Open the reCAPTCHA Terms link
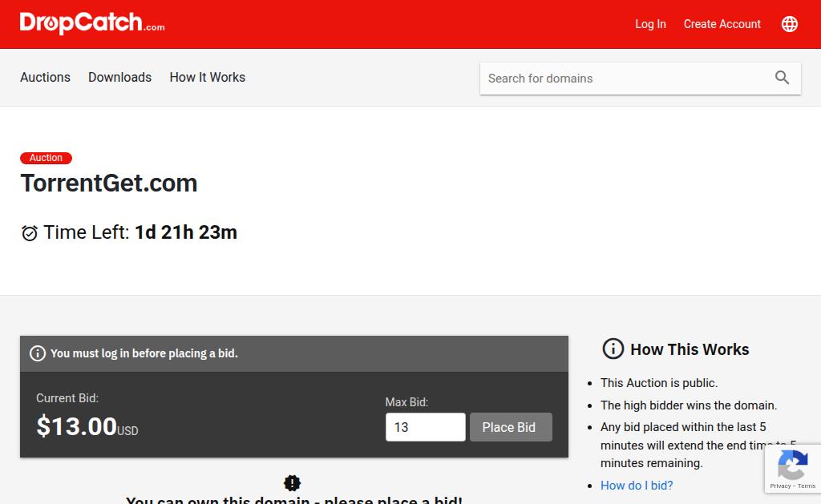The width and height of the screenshot is (821, 504). coord(807,486)
